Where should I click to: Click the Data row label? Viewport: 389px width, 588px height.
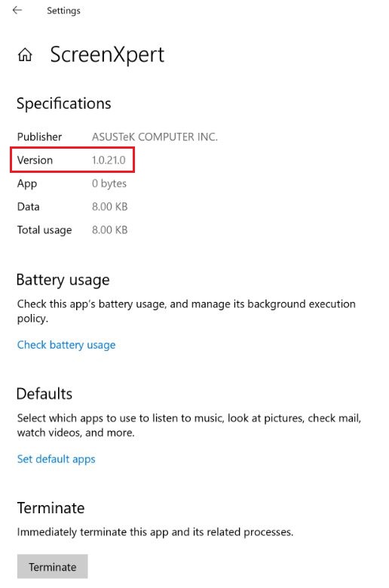[x=28, y=207]
